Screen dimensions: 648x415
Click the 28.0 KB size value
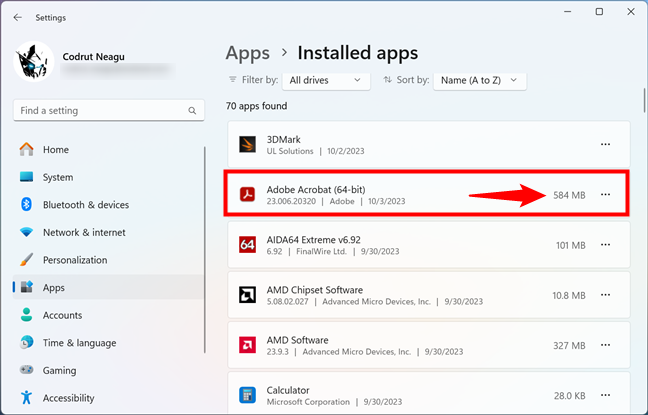tap(569, 396)
